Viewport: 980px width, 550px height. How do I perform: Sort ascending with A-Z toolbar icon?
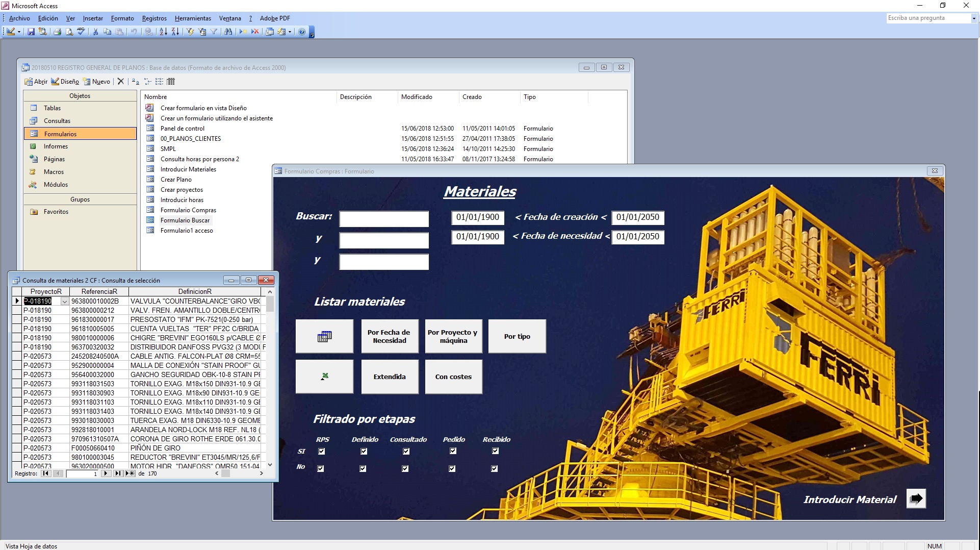(163, 32)
